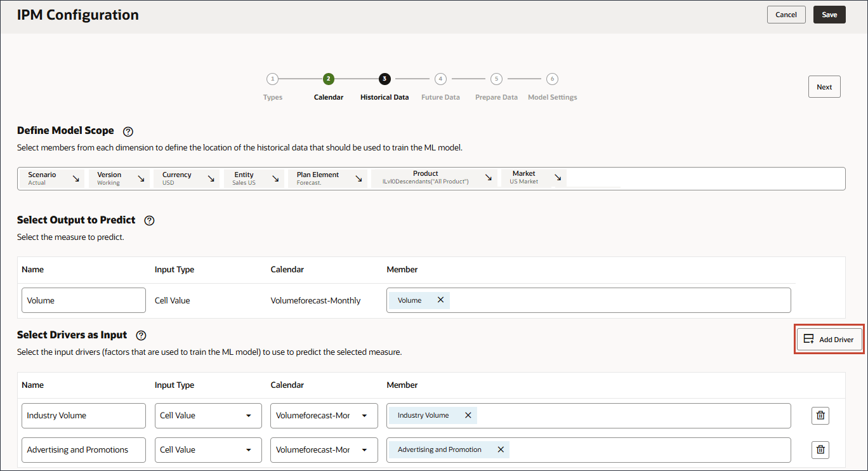Open Scenario dimension member selector arrow

[x=76, y=179]
